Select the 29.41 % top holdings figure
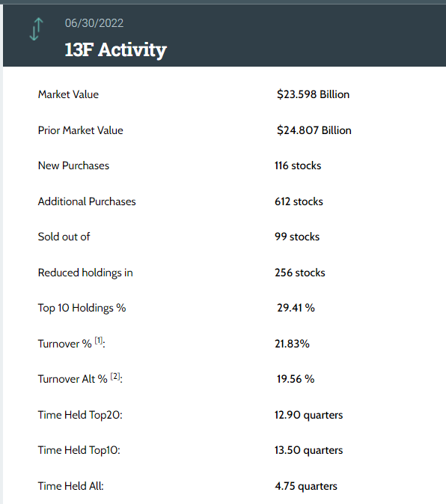Screen dimensions: 446x504 click(296, 308)
